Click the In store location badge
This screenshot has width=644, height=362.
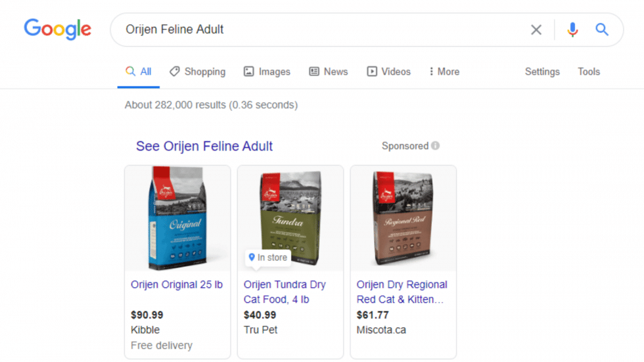click(268, 258)
